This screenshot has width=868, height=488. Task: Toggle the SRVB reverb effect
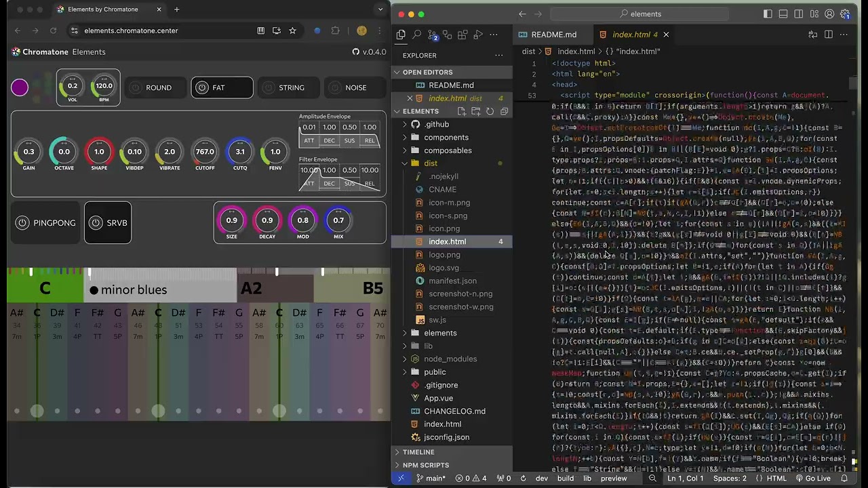coord(96,222)
